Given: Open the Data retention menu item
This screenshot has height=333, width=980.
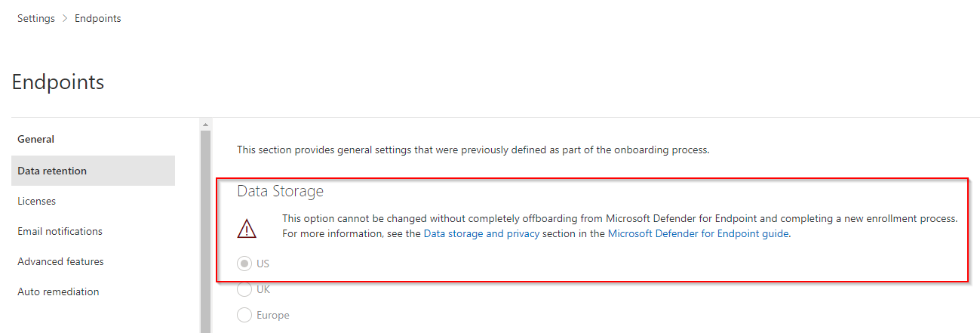Looking at the screenshot, I should 94,171.
